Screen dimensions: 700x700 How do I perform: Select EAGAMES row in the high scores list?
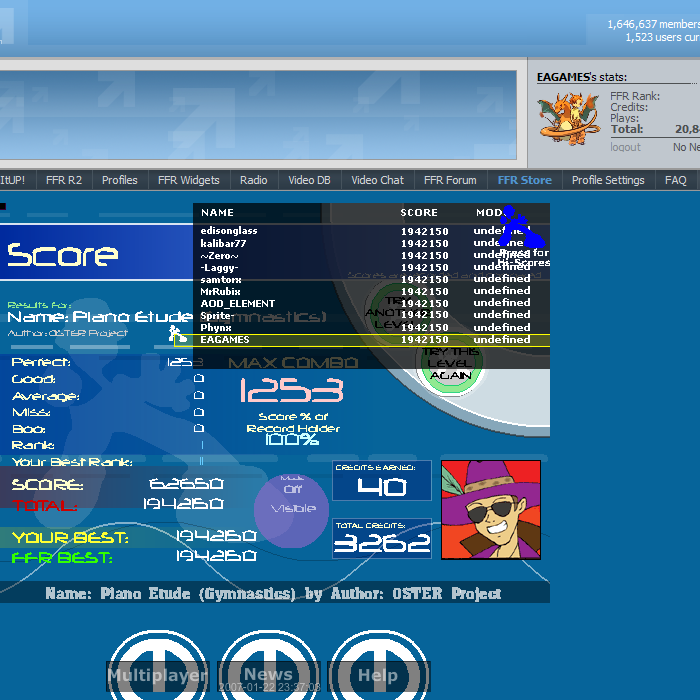click(370, 340)
